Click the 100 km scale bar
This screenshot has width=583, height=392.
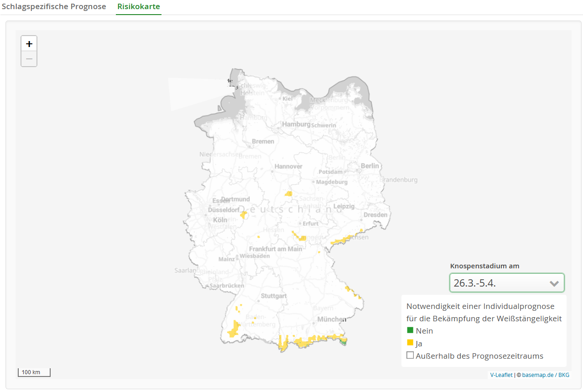(x=34, y=372)
